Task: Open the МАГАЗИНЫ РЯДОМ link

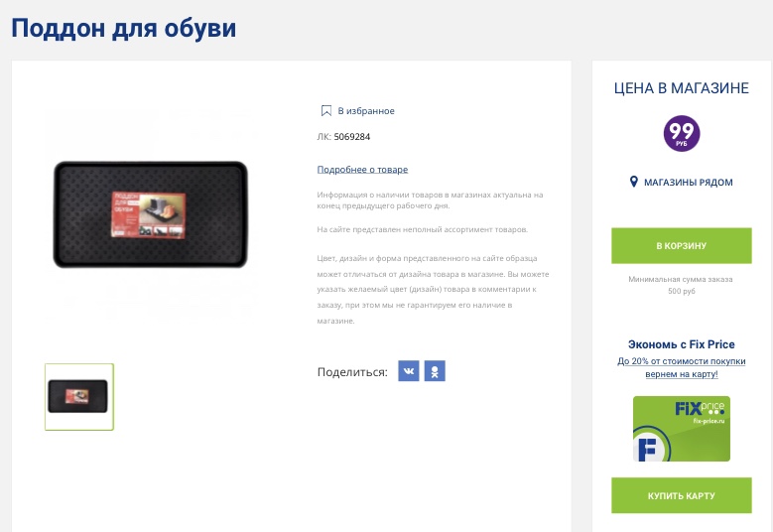Action: 689,183
